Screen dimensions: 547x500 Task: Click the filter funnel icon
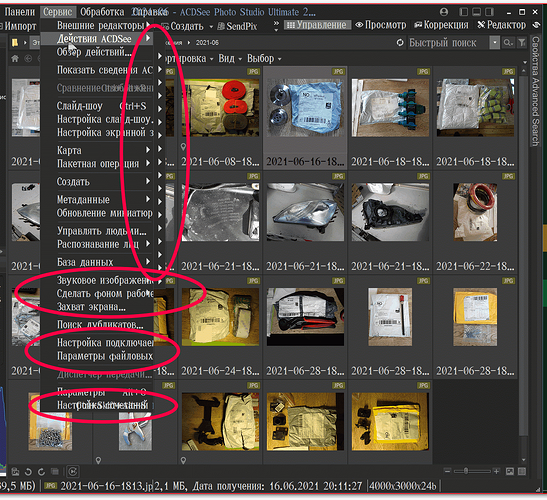[522, 43]
